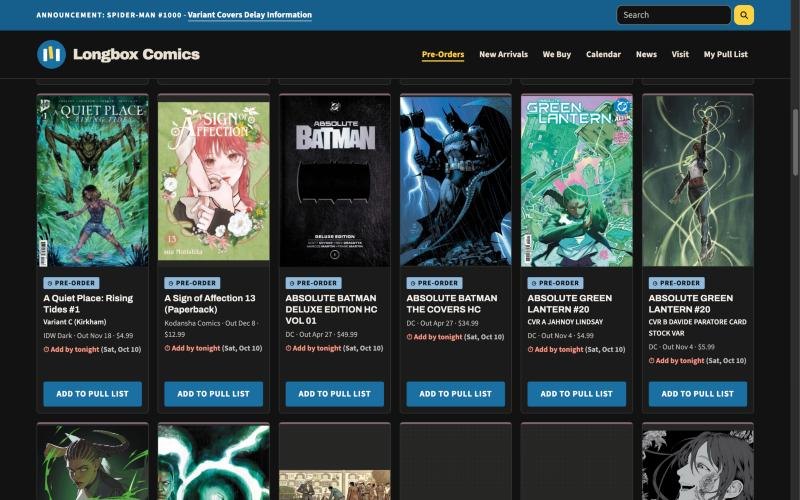Focus the Search input field
The width and height of the screenshot is (800, 500).
pyautogui.click(x=673, y=15)
